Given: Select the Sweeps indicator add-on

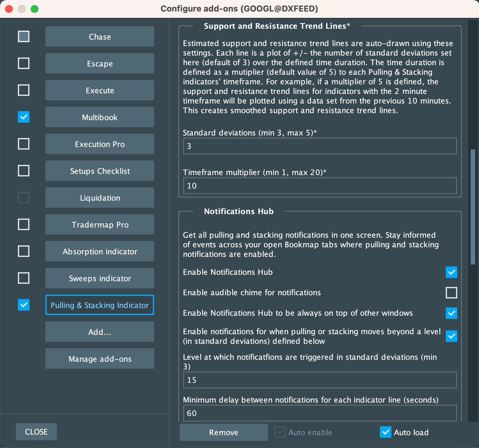Looking at the screenshot, I should click(x=100, y=278).
